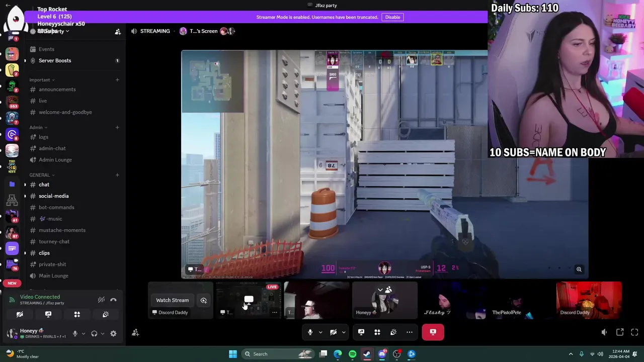Collapse the Admin category
The width and height of the screenshot is (644, 362).
tap(38, 127)
